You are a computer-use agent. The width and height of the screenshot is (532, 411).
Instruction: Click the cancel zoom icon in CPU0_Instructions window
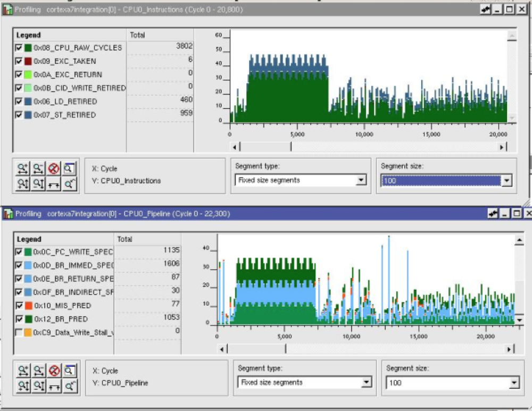tap(53, 168)
